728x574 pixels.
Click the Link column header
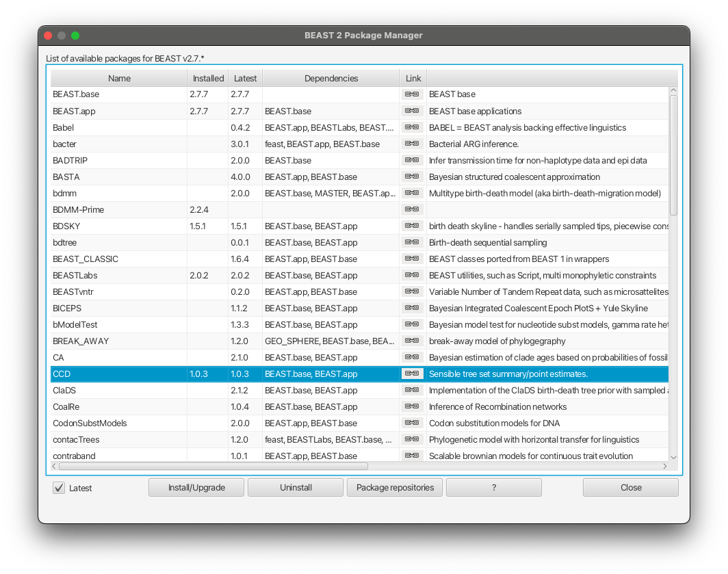tap(413, 78)
